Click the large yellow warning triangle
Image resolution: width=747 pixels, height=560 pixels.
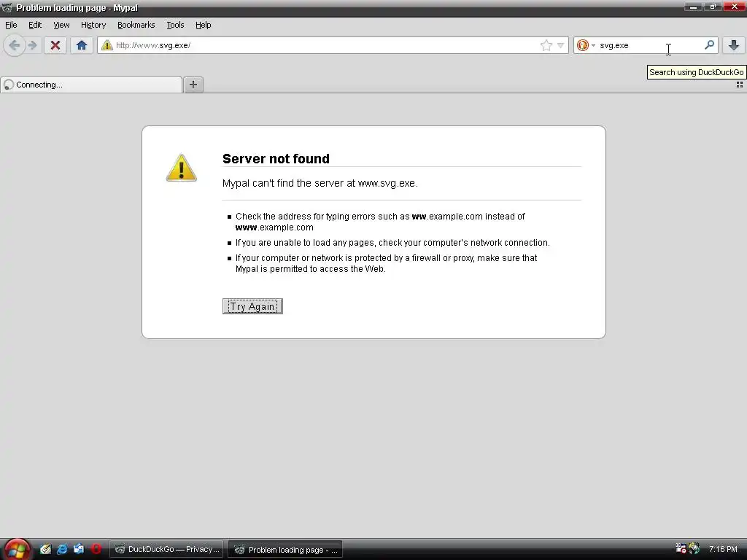pyautogui.click(x=182, y=168)
